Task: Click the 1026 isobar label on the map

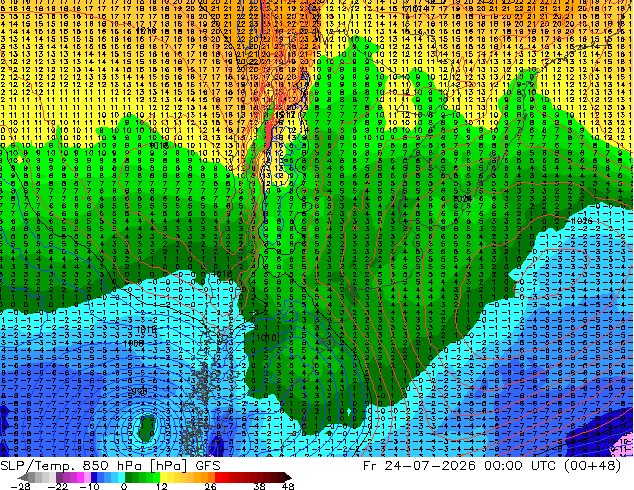Action: 582,221
